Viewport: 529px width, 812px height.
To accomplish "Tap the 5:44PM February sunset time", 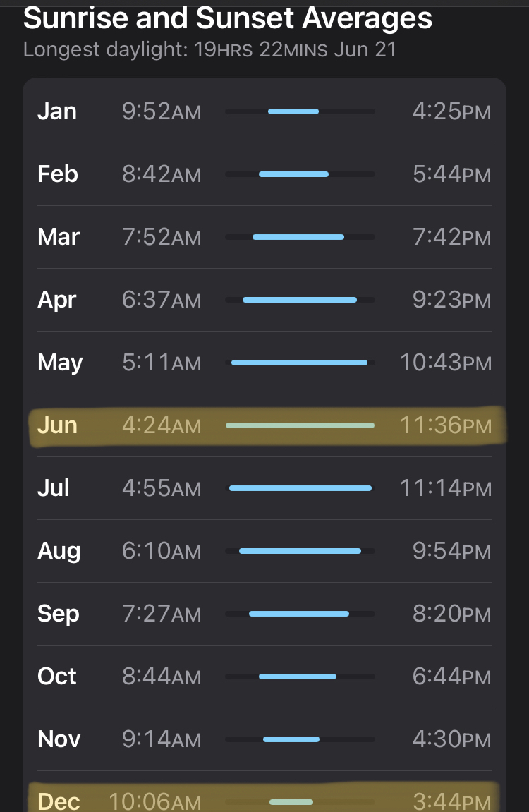I will point(451,174).
